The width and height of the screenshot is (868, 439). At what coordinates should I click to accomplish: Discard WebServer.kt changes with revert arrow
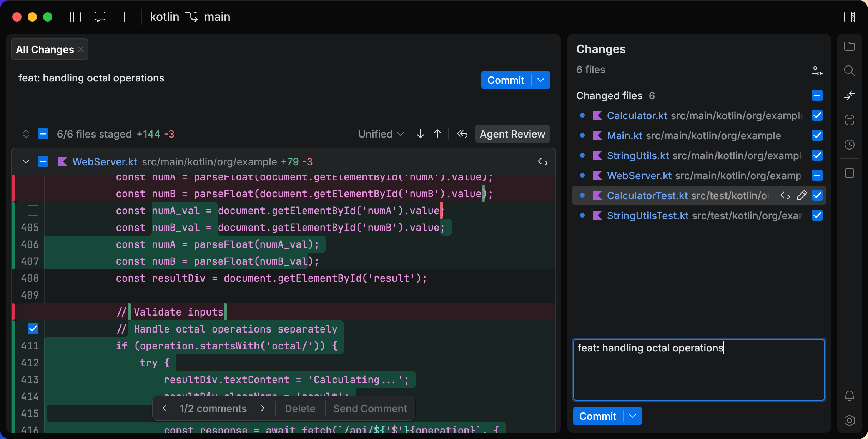pos(542,161)
